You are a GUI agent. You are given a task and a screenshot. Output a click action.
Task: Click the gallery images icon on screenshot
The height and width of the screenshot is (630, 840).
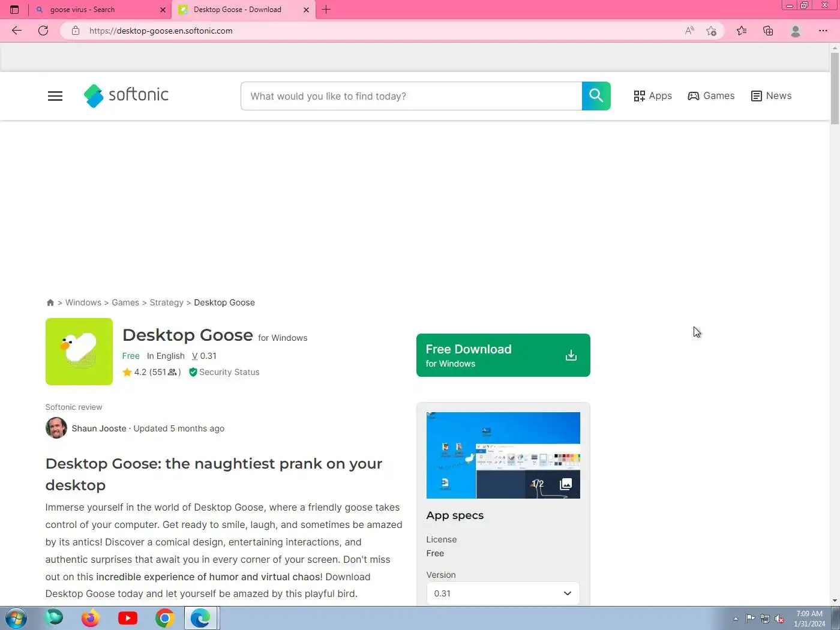tap(566, 484)
